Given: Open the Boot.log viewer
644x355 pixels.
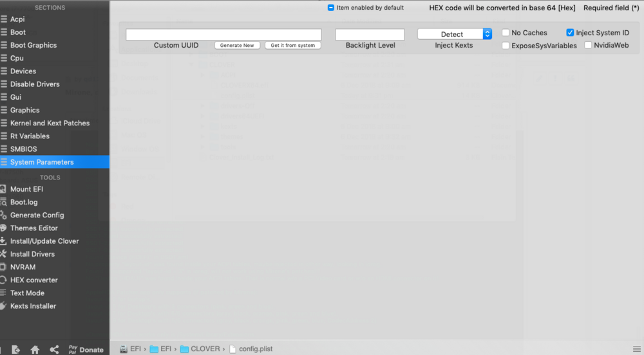Looking at the screenshot, I should point(24,202).
